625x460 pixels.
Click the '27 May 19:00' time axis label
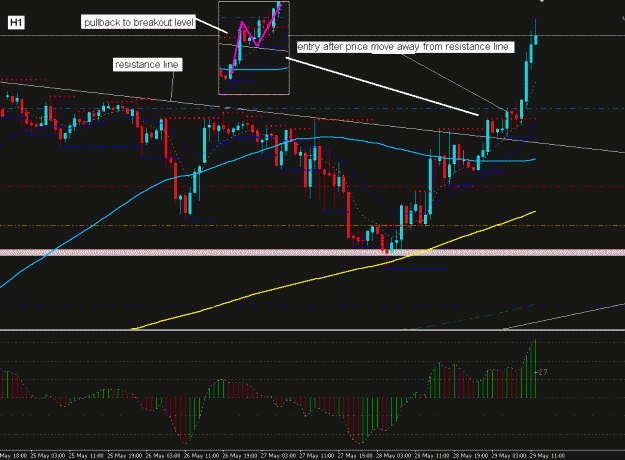click(x=356, y=456)
